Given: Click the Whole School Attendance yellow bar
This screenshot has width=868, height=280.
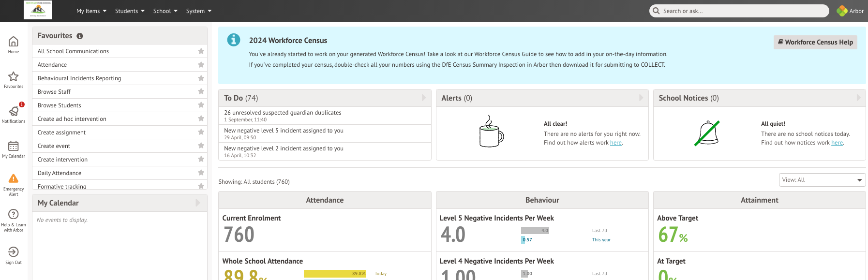Looking at the screenshot, I should 335,274.
